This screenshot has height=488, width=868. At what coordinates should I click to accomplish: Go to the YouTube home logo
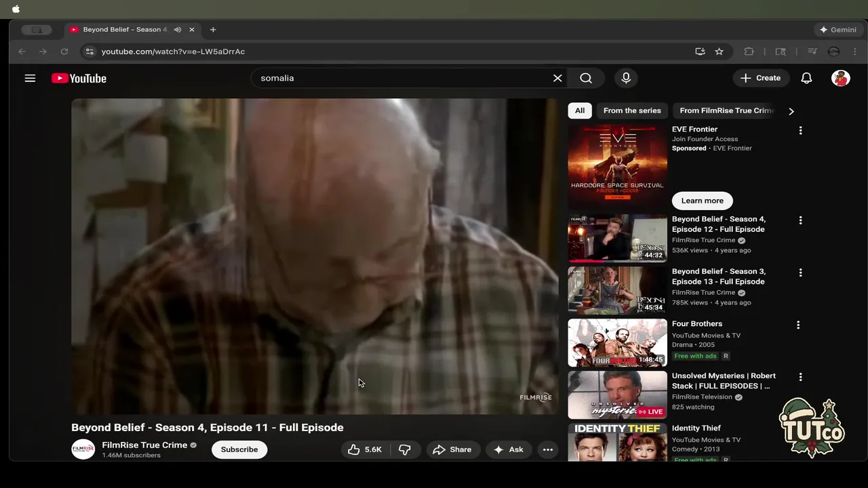(x=79, y=78)
